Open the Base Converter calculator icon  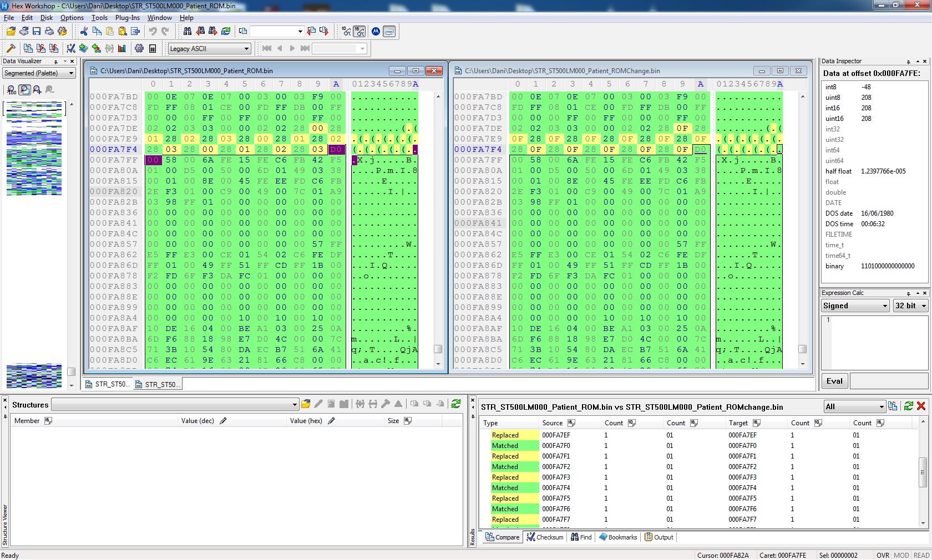point(153,48)
